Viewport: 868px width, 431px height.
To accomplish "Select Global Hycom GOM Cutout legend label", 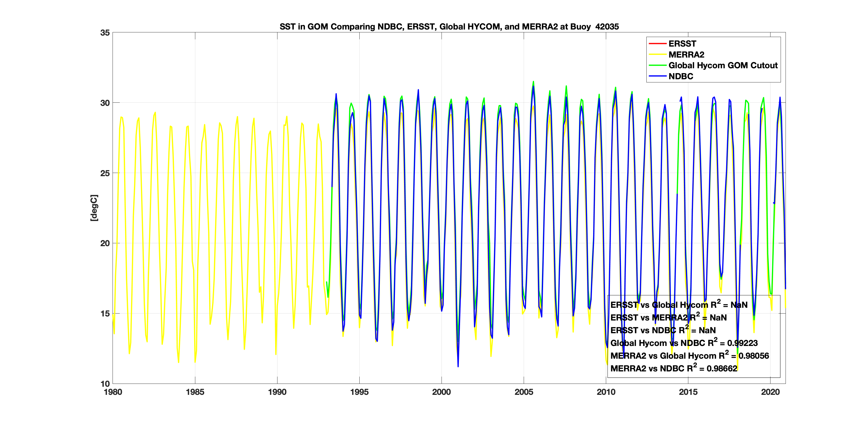I will click(x=723, y=65).
